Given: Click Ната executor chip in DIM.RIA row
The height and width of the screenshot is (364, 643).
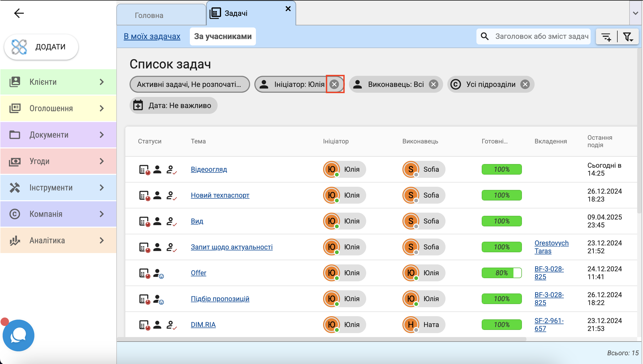Looking at the screenshot, I should [424, 325].
